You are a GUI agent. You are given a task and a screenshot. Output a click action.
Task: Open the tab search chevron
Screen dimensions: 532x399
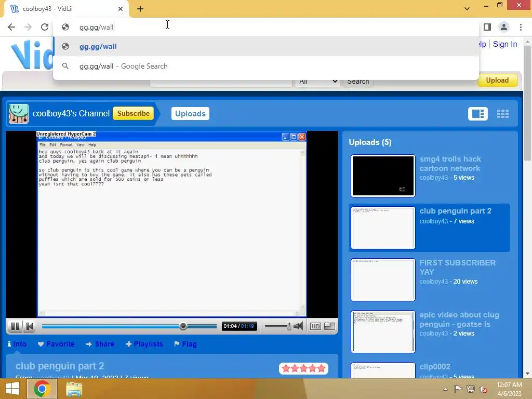(x=467, y=9)
